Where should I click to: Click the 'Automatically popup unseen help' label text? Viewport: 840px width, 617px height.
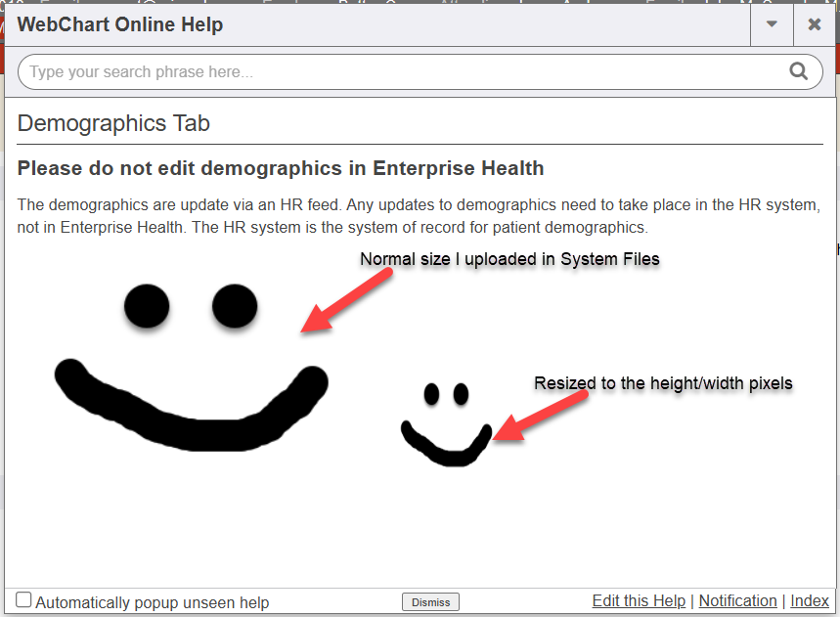point(153,602)
